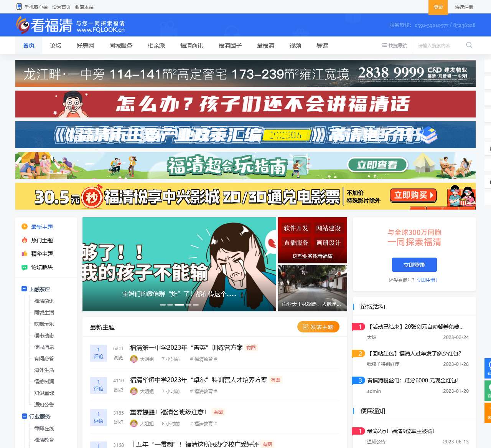The height and width of the screenshot is (448, 491).
Task: Open the 福清商讯 forum board
Action: click(x=44, y=301)
